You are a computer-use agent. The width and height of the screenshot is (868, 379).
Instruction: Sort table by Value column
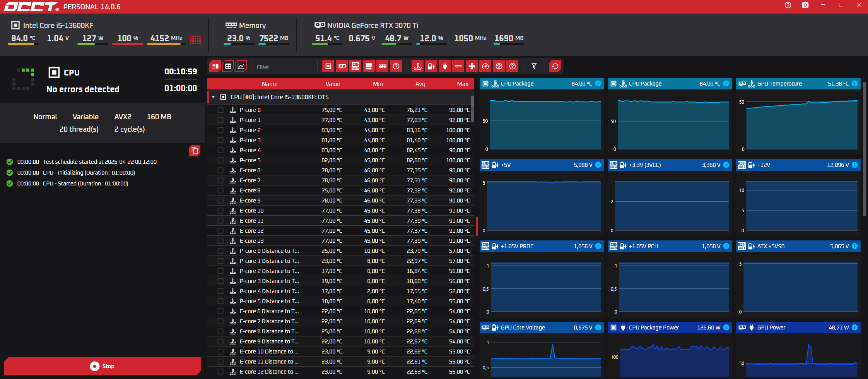pyautogui.click(x=333, y=84)
